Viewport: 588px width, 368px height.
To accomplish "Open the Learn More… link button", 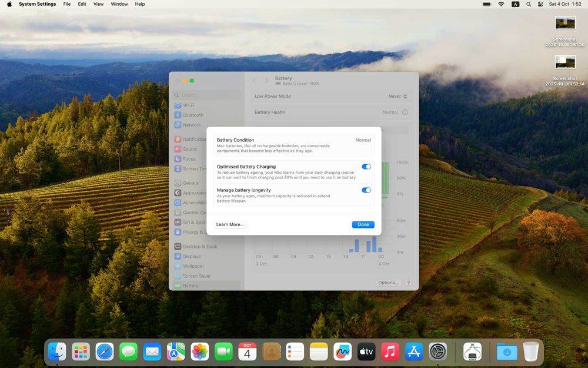I will pos(230,224).
